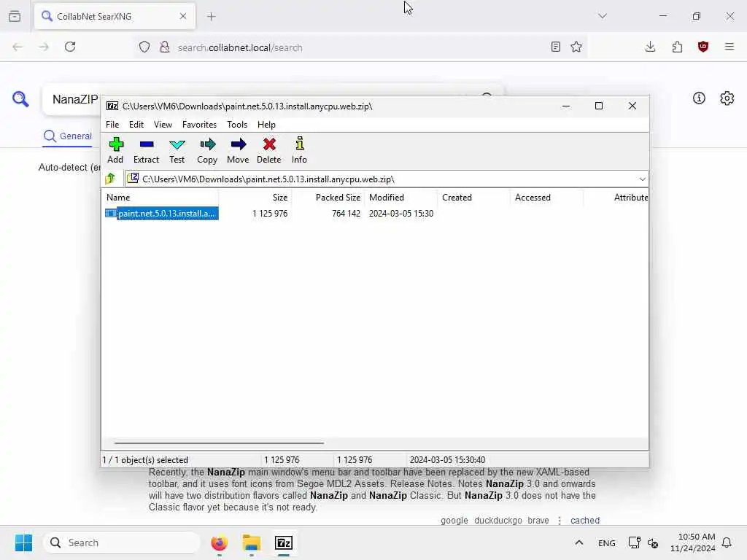Click the uBlock Origin extension icon
Viewport: 747px width, 560px height.
point(703,47)
